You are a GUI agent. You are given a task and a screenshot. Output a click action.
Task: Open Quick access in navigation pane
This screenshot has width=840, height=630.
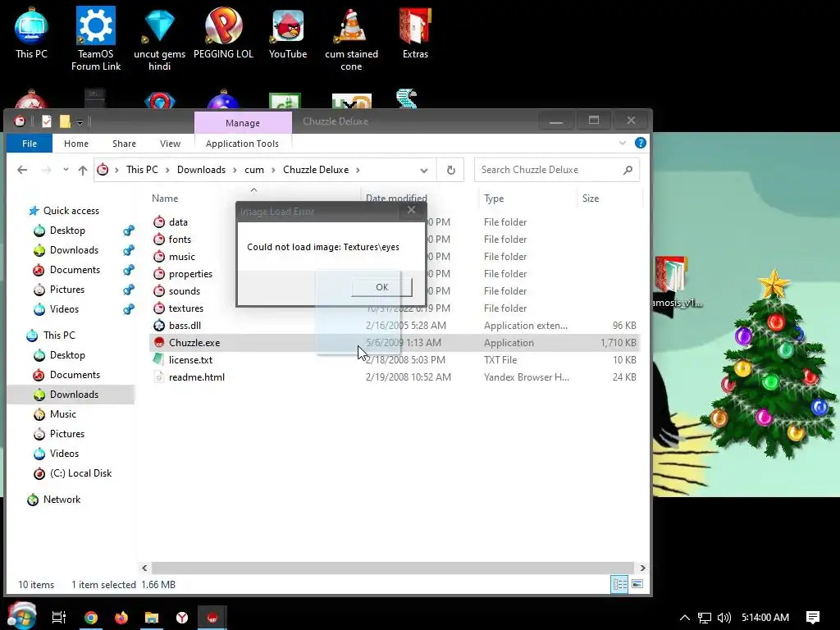click(x=71, y=211)
